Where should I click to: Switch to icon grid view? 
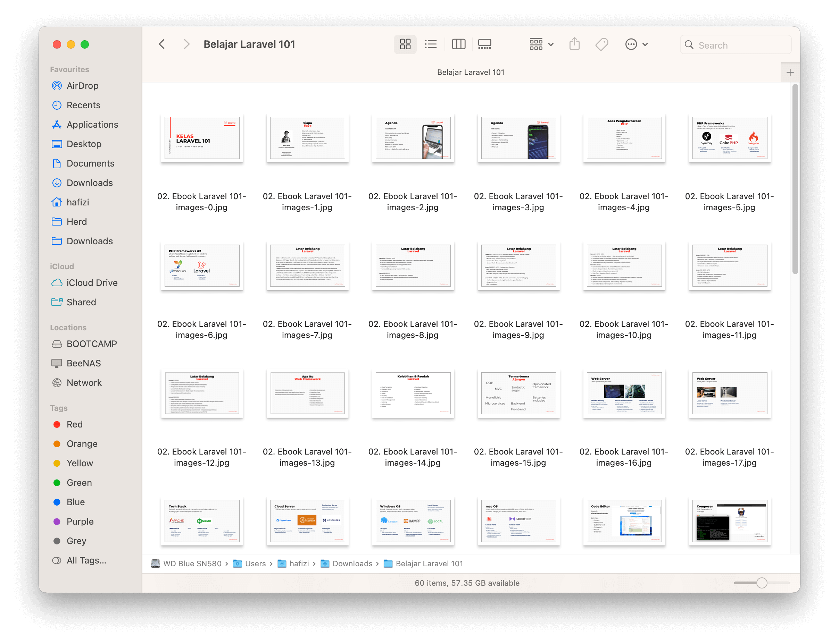(x=405, y=44)
